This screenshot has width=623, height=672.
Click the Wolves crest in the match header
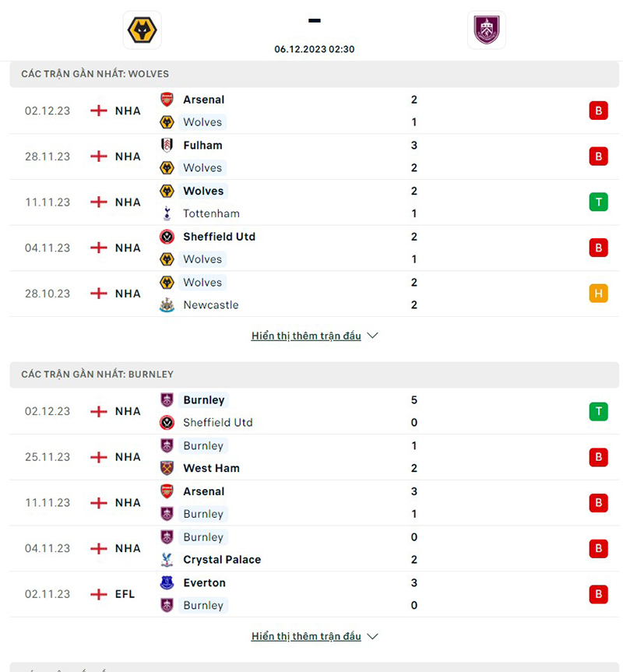142,30
